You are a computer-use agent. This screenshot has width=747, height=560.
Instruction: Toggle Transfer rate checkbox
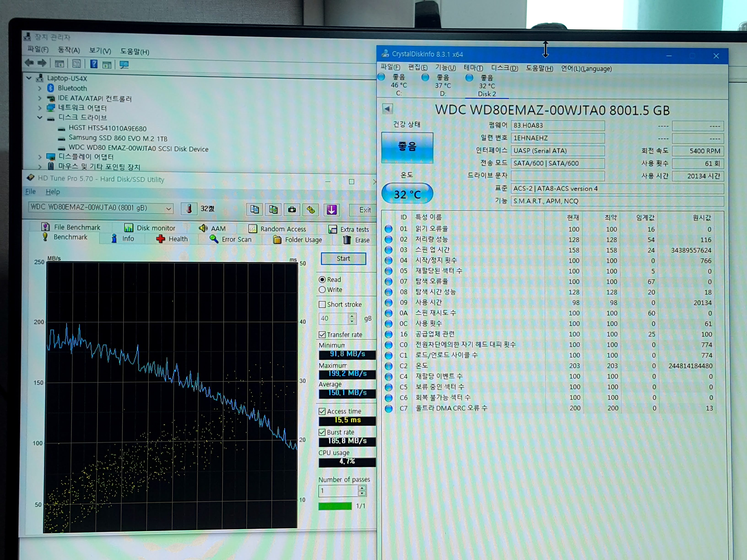(322, 334)
